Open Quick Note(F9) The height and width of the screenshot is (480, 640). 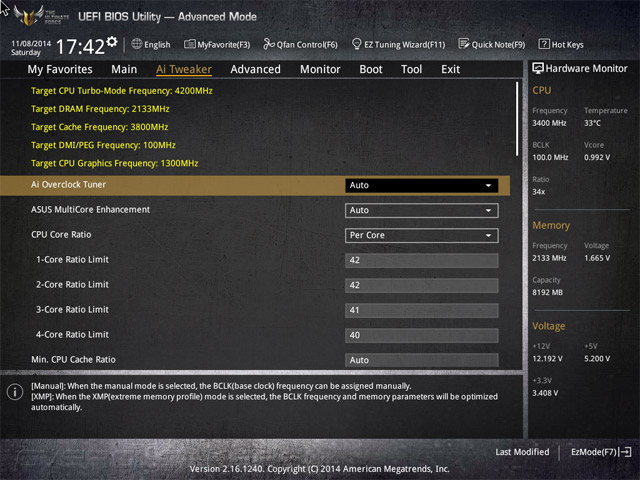tap(492, 44)
